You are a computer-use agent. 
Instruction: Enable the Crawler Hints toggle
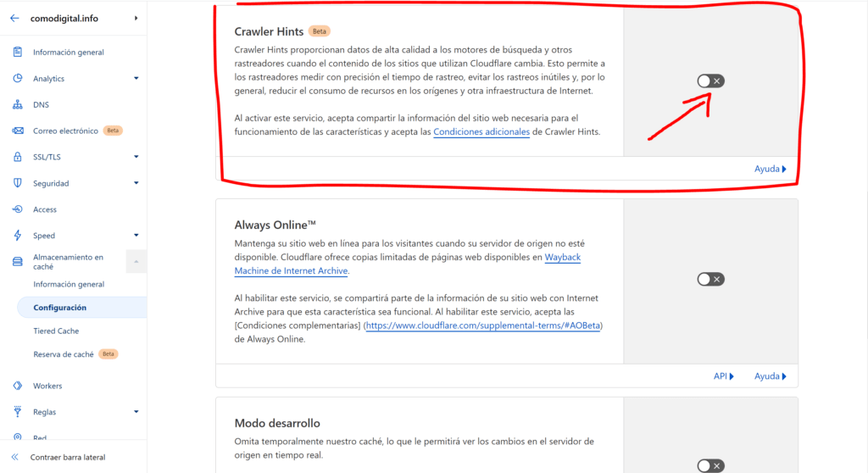pyautogui.click(x=710, y=81)
